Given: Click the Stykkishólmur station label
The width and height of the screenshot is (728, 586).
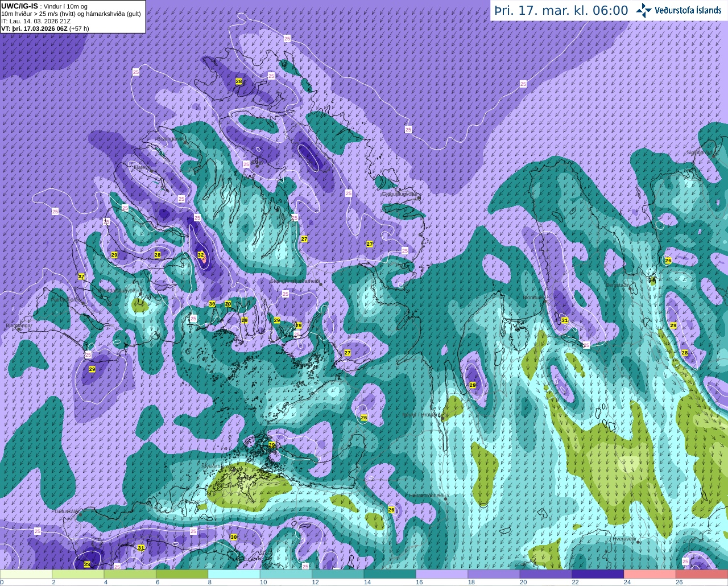Looking at the screenshot, I should tap(218, 466).
